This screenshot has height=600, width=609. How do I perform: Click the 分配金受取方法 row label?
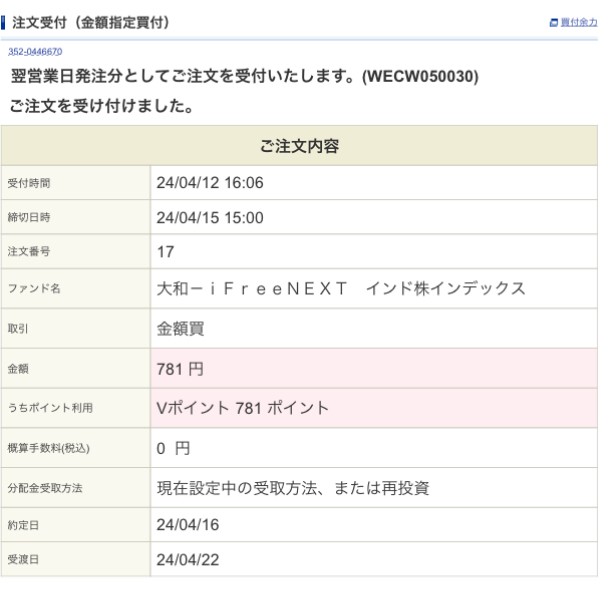(x=45, y=488)
